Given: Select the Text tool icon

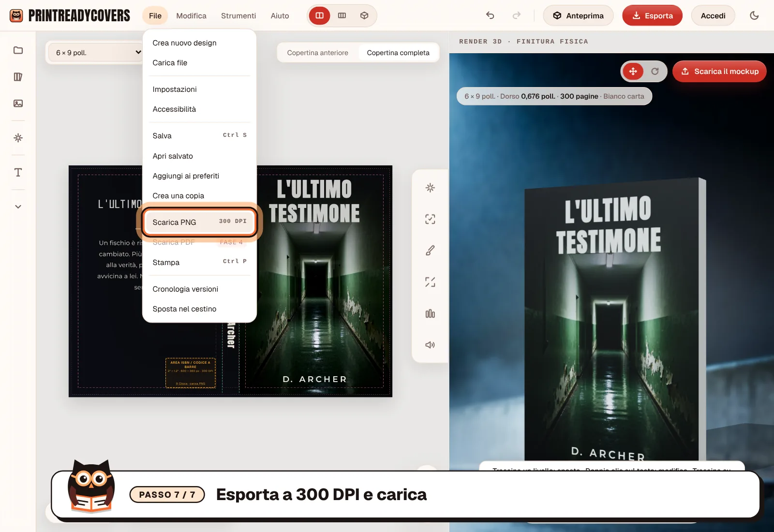Looking at the screenshot, I should (x=18, y=173).
